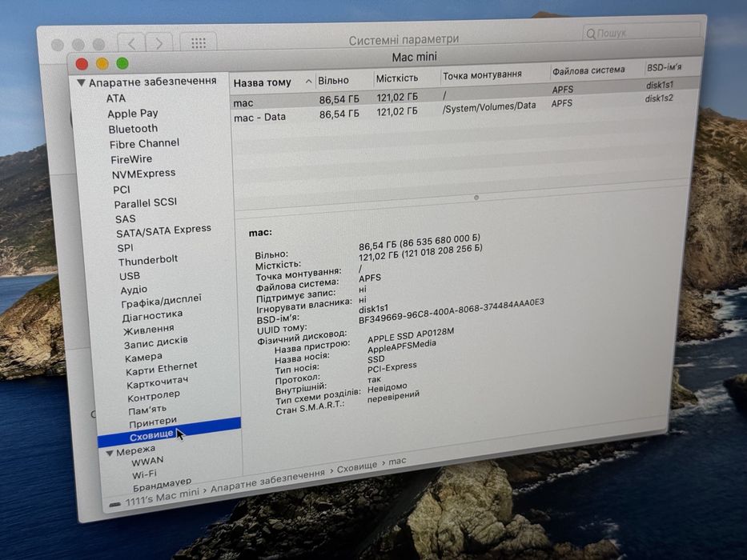Click the /System/Volumes/Data mount point
Screen dimensions: 747x560
click(x=488, y=107)
